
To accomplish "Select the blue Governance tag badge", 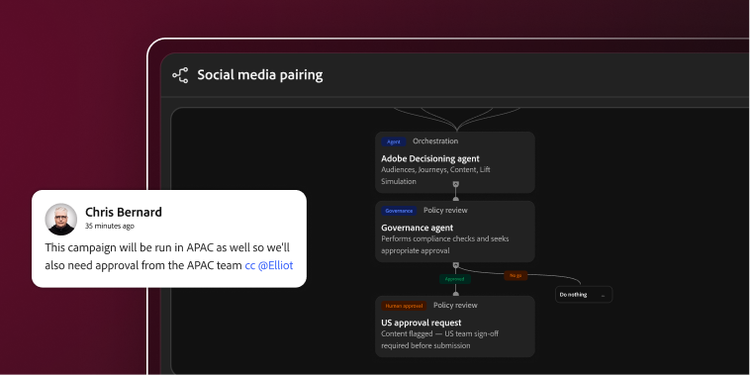I will (399, 211).
